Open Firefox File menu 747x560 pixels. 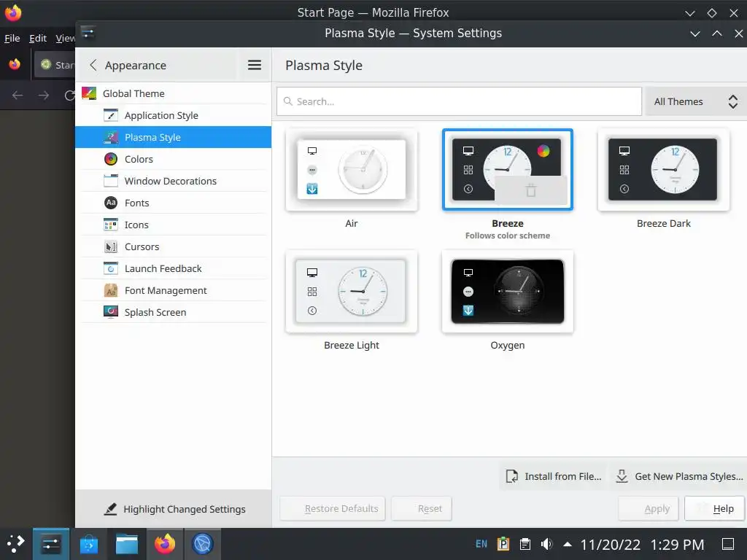[12, 38]
